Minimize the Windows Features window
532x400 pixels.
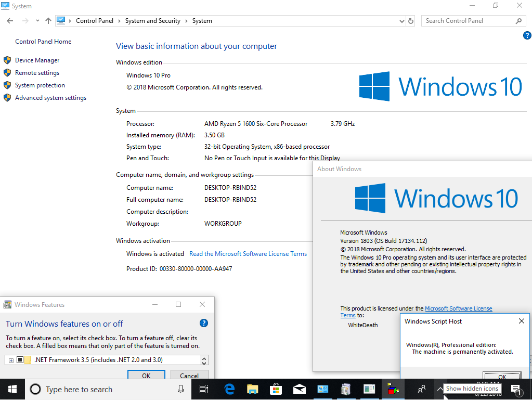click(155, 304)
